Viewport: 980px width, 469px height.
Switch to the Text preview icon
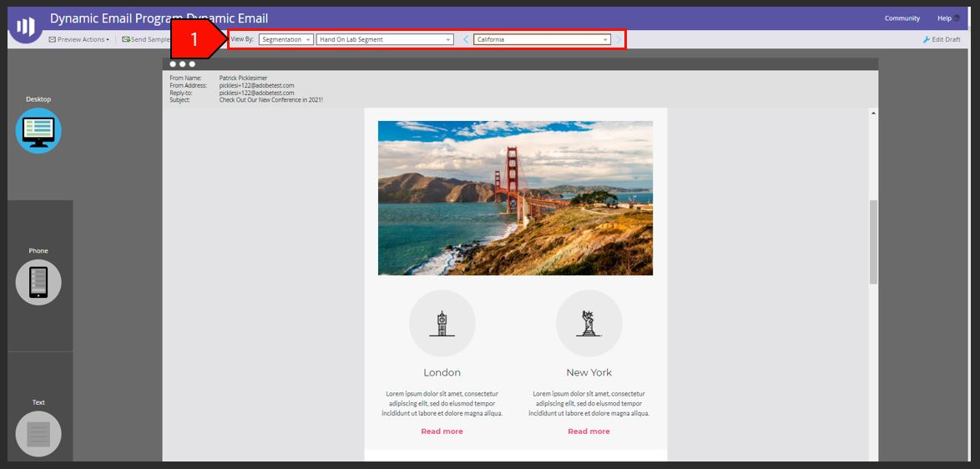[x=38, y=434]
